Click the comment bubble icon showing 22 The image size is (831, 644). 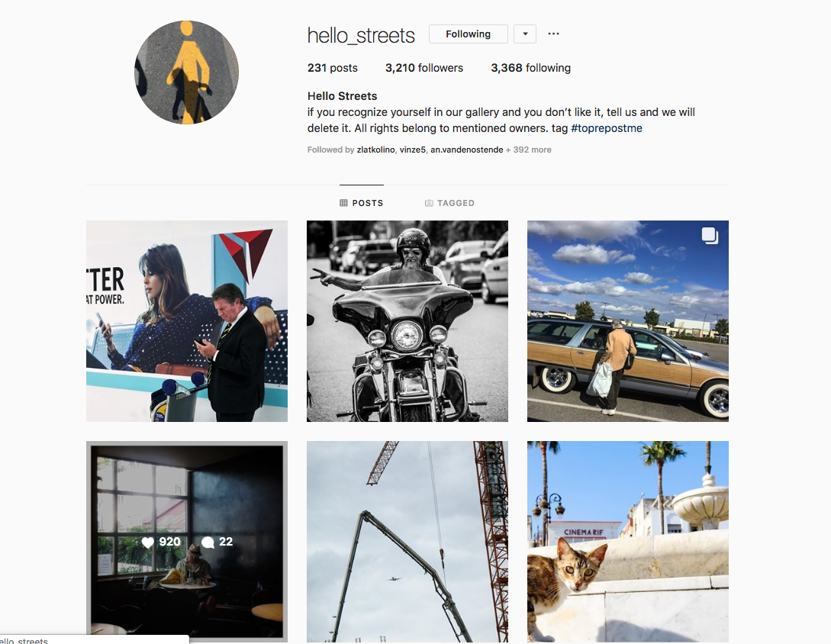(x=208, y=542)
